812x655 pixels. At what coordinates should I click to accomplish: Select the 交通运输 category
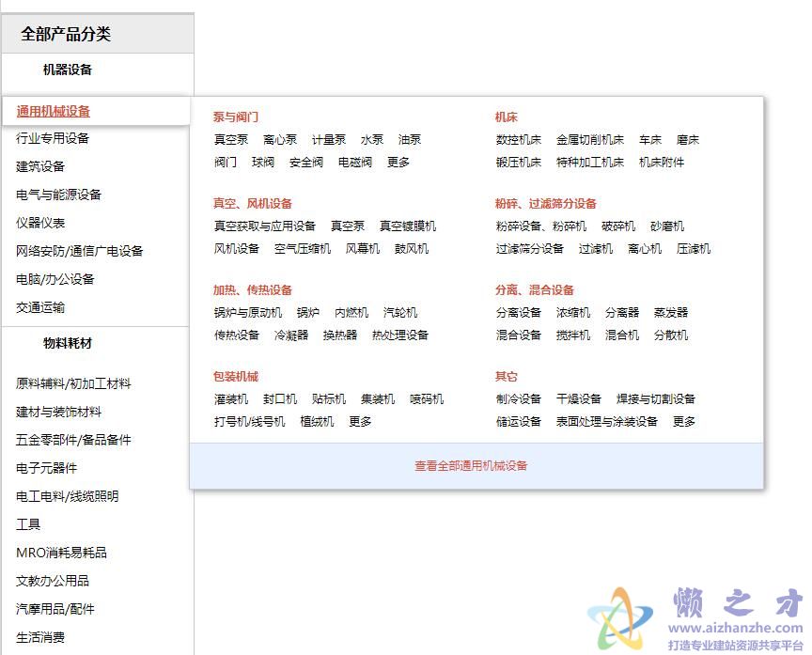(40, 307)
